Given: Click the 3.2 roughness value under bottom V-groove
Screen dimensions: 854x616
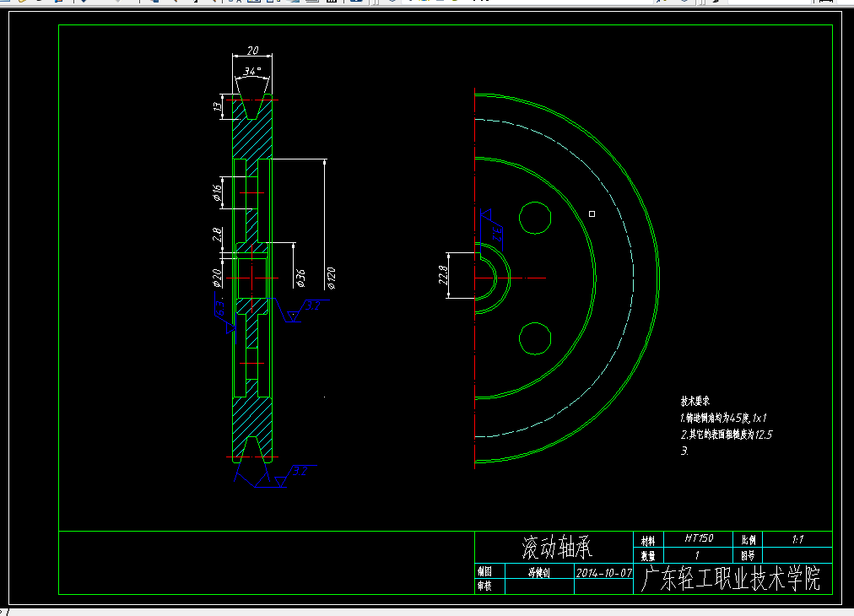Looking at the screenshot, I should [x=300, y=471].
